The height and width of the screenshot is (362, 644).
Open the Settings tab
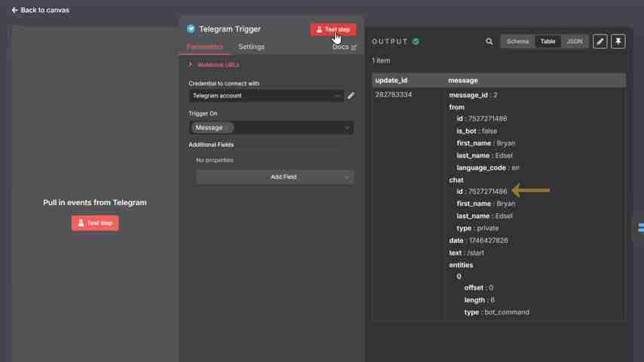click(251, 47)
